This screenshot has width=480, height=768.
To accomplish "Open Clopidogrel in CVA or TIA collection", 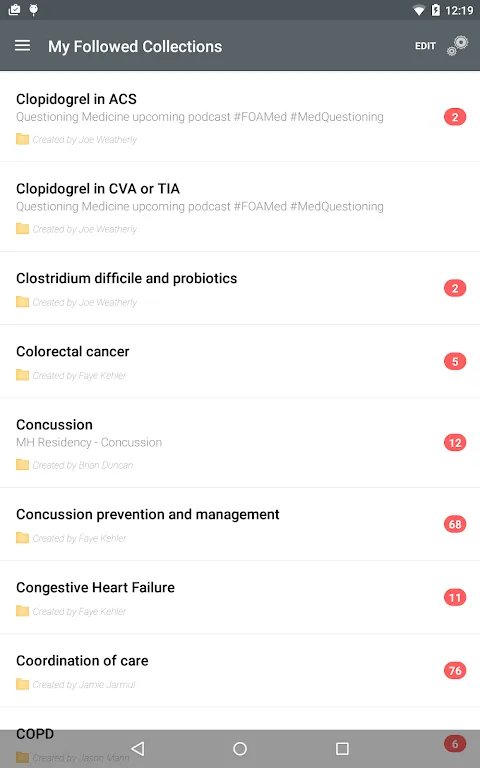I will [x=240, y=207].
